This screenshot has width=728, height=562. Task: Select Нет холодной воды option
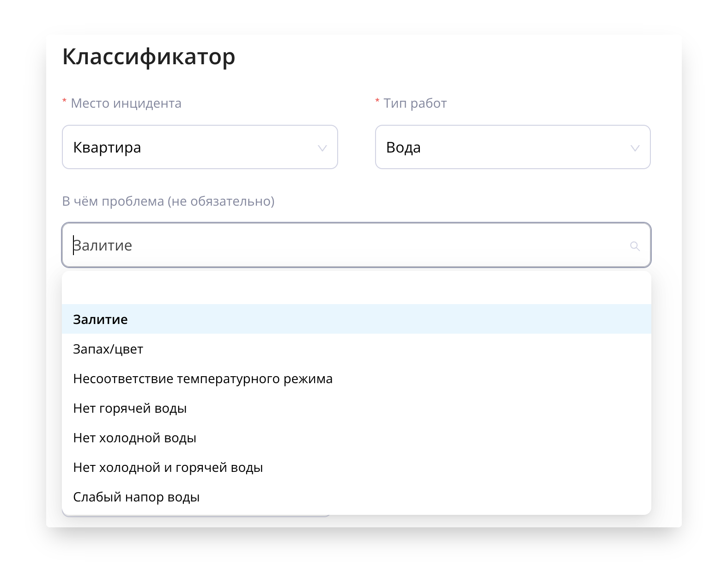click(134, 438)
